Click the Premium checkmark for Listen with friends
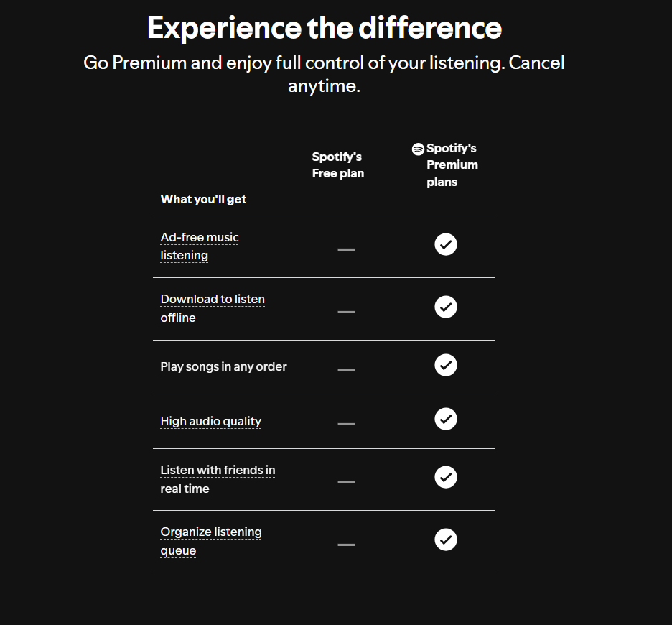This screenshot has width=672, height=625. tap(446, 477)
